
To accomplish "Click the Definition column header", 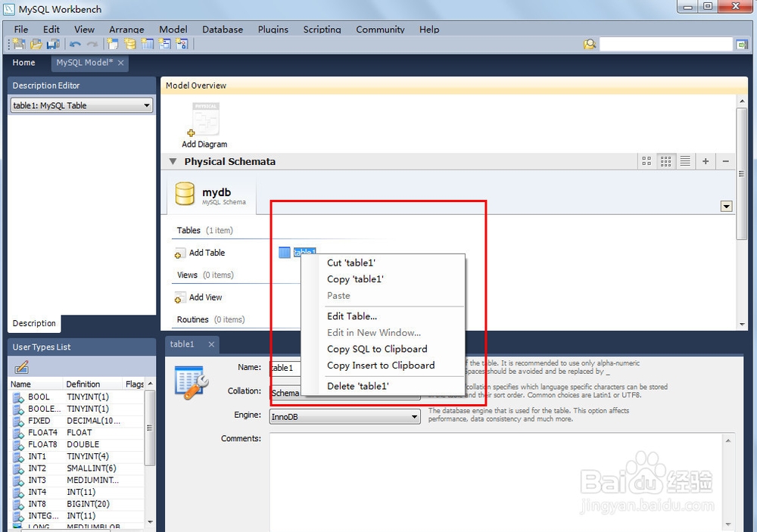I will point(92,384).
